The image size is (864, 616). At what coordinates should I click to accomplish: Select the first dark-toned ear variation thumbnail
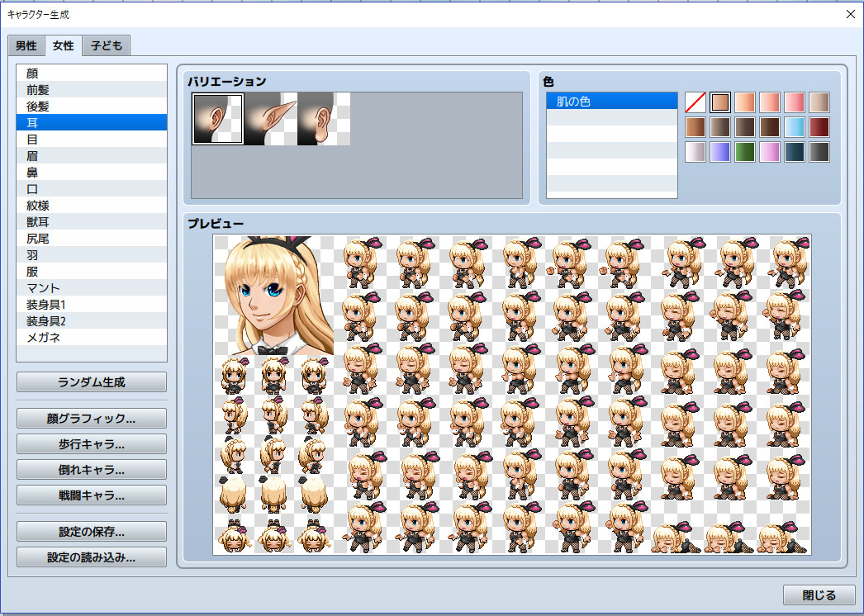click(217, 118)
